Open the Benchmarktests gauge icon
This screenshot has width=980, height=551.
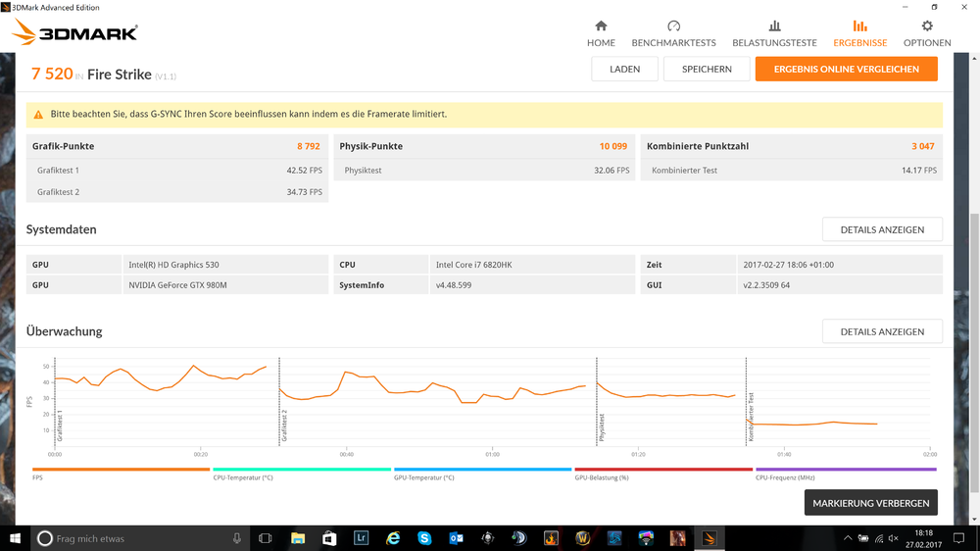pos(673,26)
